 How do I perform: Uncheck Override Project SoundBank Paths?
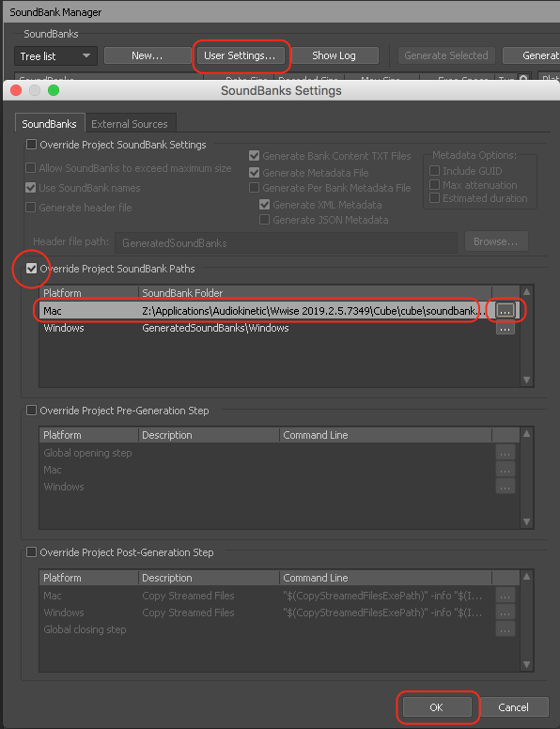click(32, 269)
